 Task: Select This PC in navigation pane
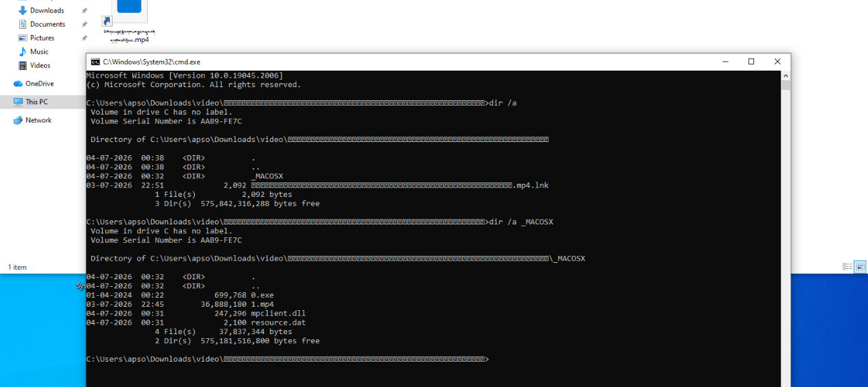pyautogui.click(x=36, y=102)
